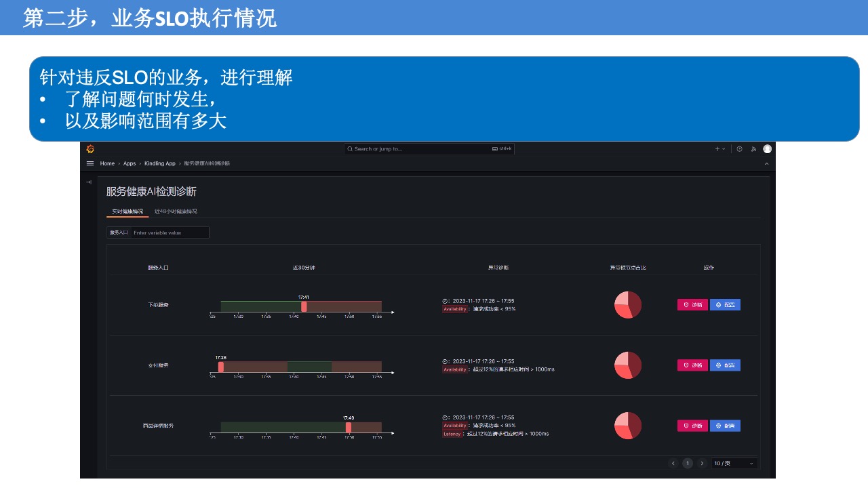Click the pie chart in 支付服务 row
This screenshot has height=488, width=868.
point(628,365)
